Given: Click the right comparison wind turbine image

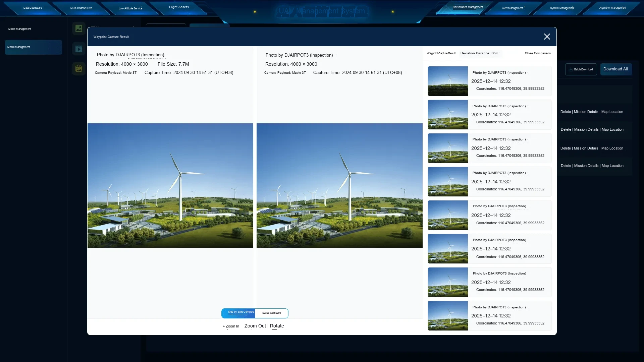Looking at the screenshot, I should point(339,185).
